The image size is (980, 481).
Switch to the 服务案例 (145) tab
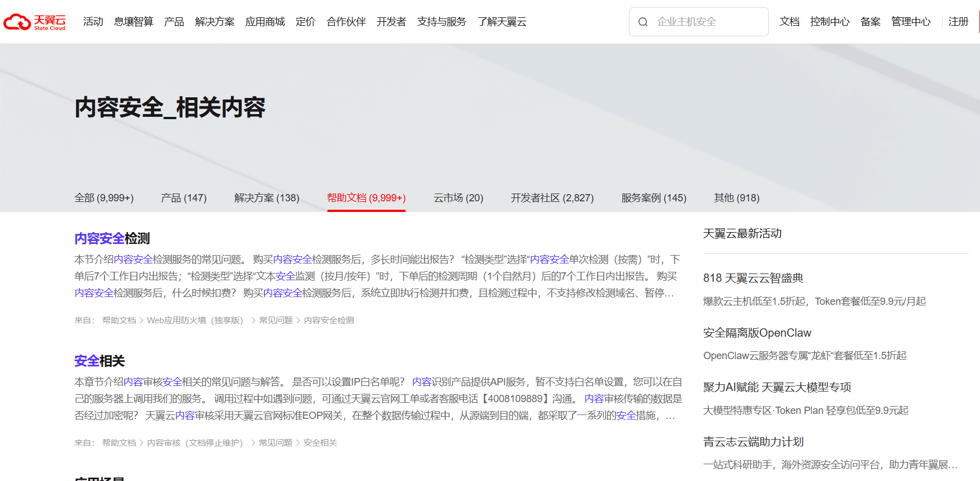click(654, 198)
